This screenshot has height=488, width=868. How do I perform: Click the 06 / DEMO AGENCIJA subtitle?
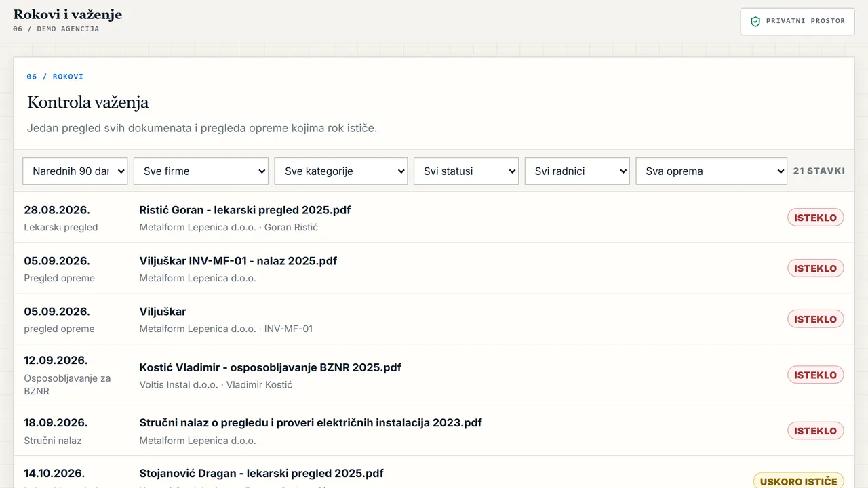coord(56,29)
